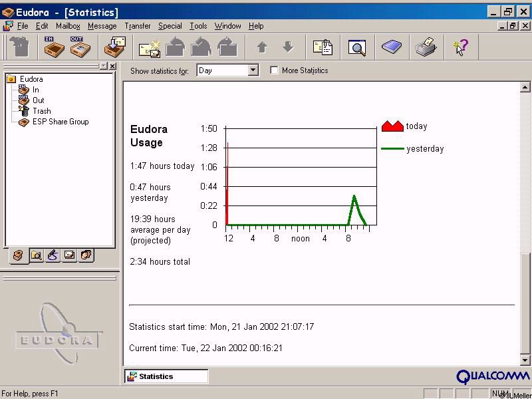Click the Reply toolbar icon
Image resolution: width=532 pixels, height=399 pixels.
click(176, 47)
